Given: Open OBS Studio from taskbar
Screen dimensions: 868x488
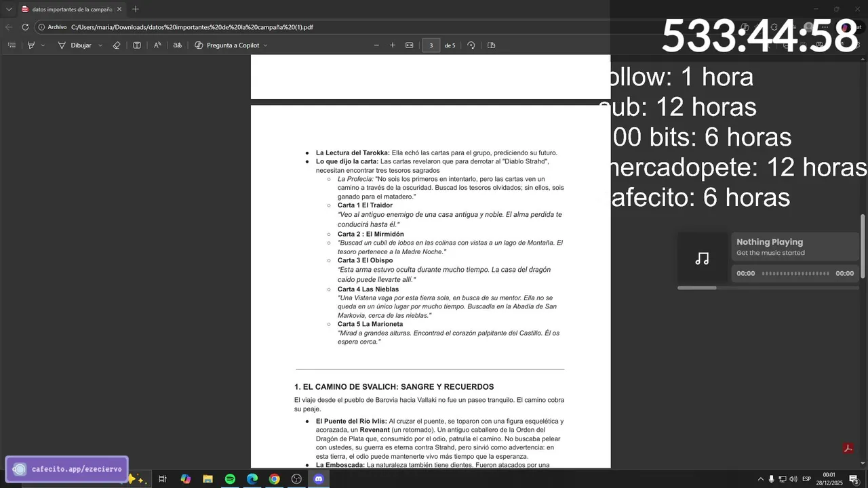Looking at the screenshot, I should pyautogui.click(x=296, y=479).
